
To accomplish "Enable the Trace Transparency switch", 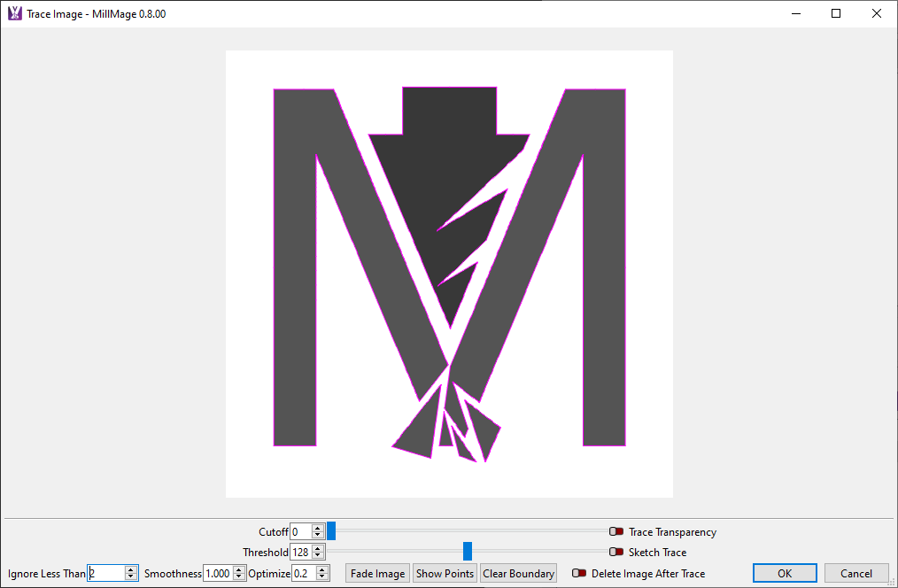I will pyautogui.click(x=616, y=532).
